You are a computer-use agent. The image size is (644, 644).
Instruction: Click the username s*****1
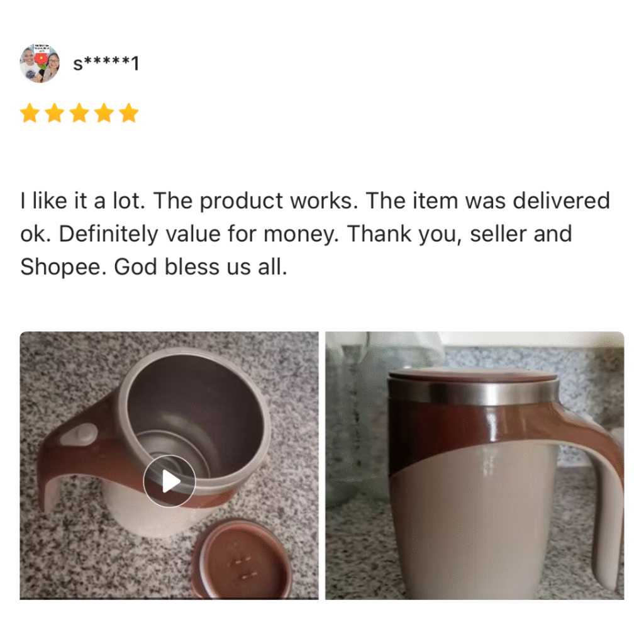coord(106,64)
